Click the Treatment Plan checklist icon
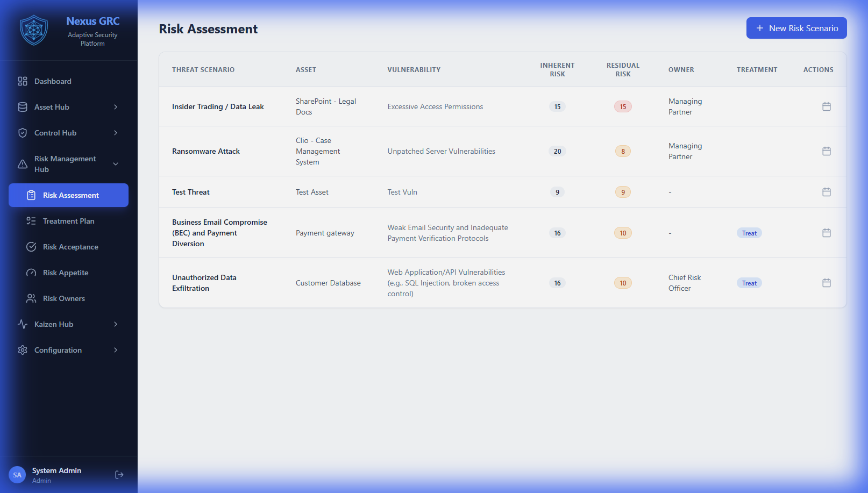Image resolution: width=868 pixels, height=493 pixels. [x=32, y=221]
